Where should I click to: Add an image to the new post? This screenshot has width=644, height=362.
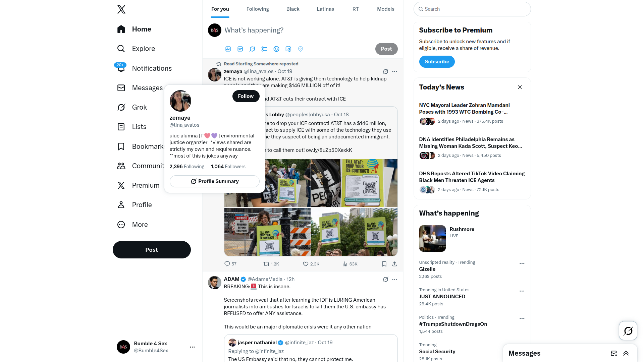click(228, 49)
